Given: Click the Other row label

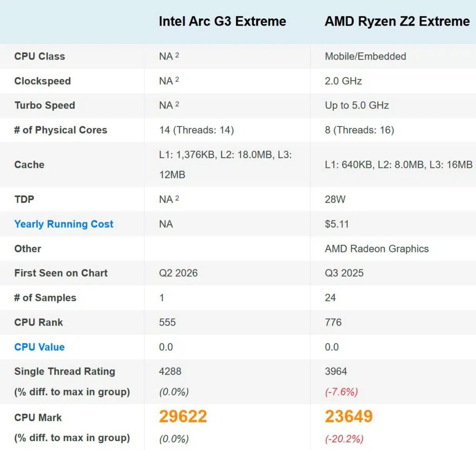Looking at the screenshot, I should [27, 249].
